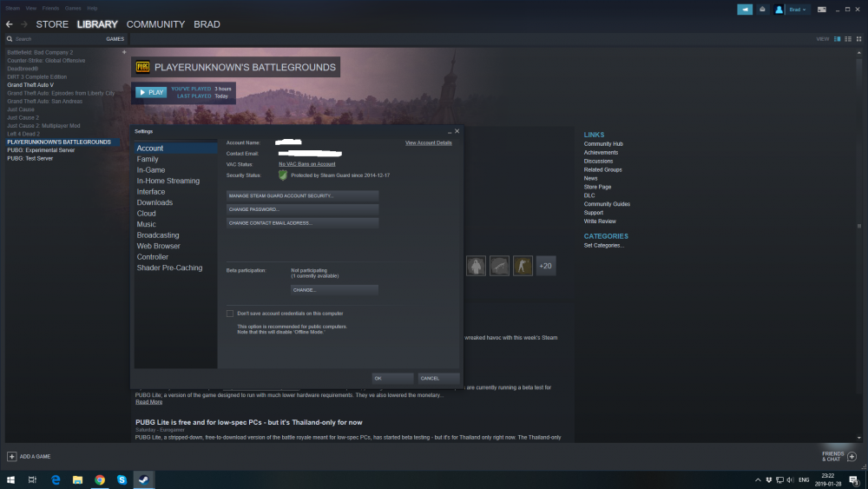Select Shader Pre-Caching settings category
868x489 pixels.
pyautogui.click(x=176, y=268)
